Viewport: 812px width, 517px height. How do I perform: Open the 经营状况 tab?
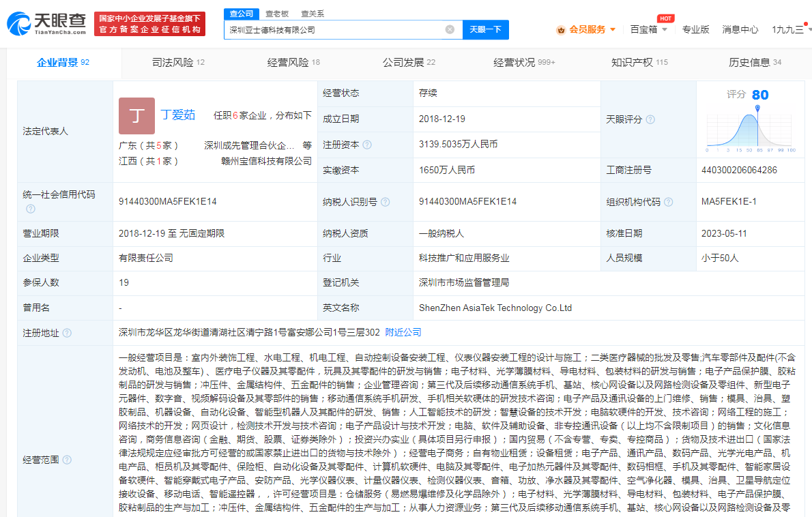pyautogui.click(x=524, y=63)
